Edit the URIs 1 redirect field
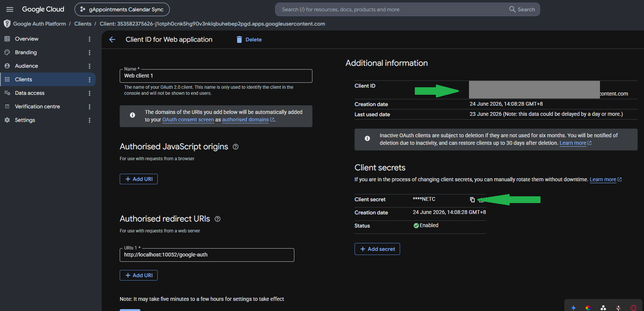The height and width of the screenshot is (311, 644). pos(207,255)
